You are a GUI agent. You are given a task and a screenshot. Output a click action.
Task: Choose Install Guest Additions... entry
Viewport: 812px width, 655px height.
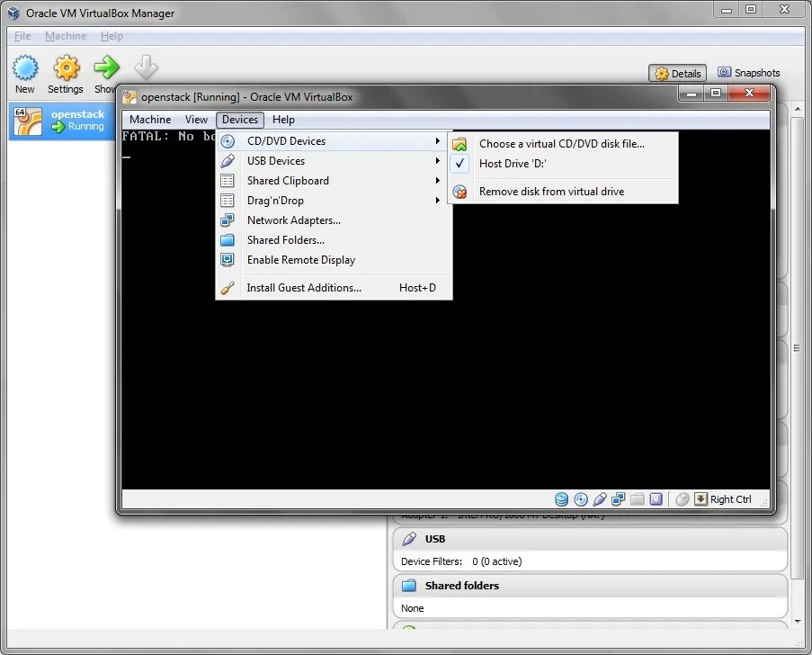[334, 288]
